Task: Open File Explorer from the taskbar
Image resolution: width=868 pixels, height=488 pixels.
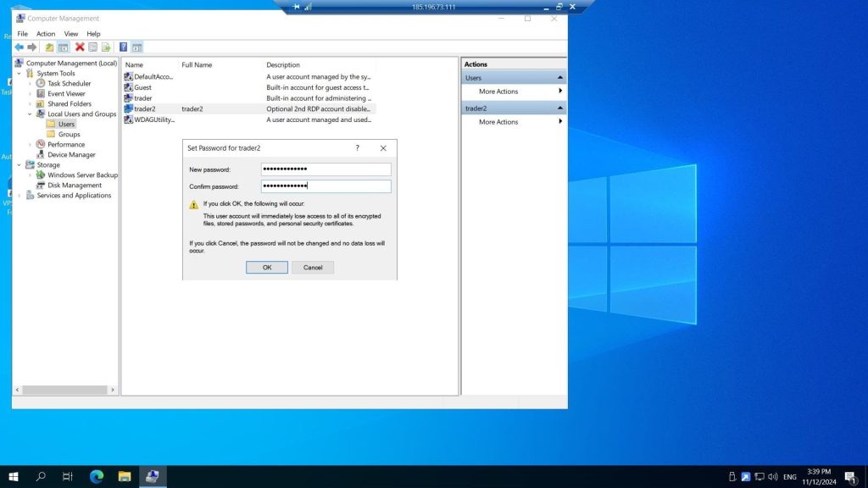Action: [124, 477]
